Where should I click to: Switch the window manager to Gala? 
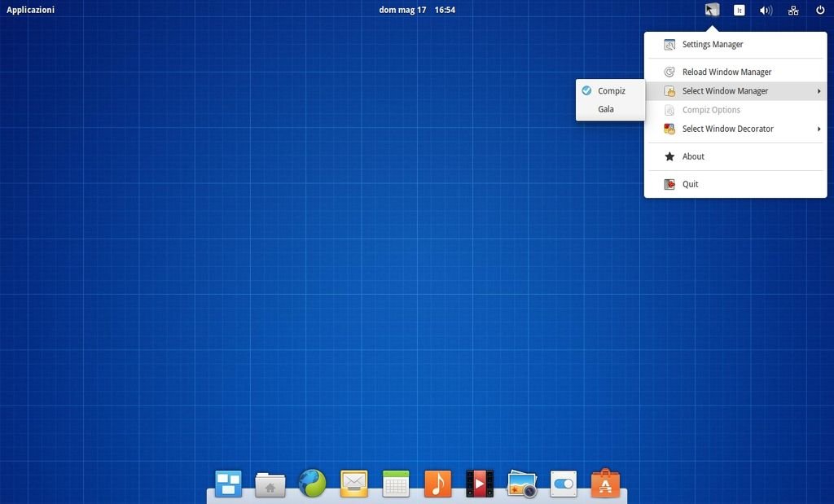coord(606,109)
